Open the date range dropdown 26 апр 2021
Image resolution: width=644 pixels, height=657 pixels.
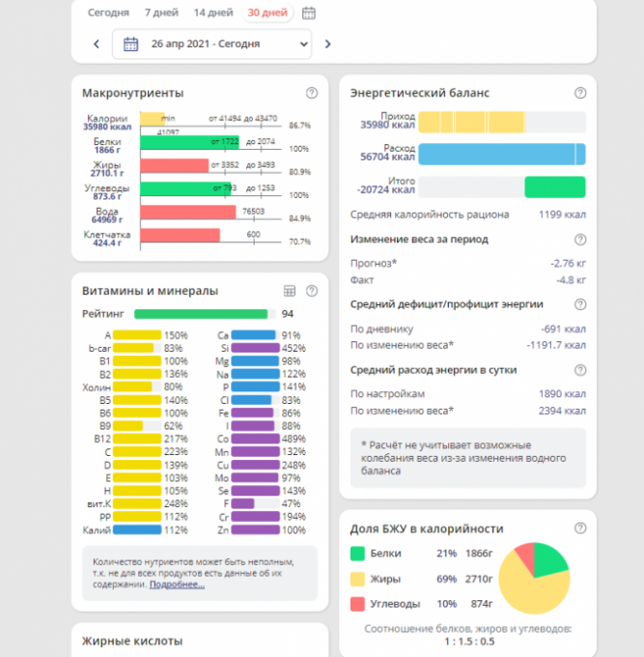click(x=212, y=43)
